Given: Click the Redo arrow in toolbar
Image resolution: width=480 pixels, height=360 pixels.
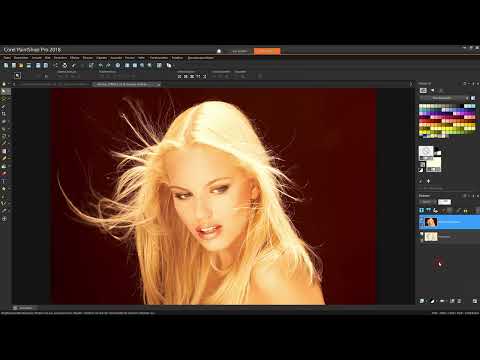Looking at the screenshot, I should [x=108, y=65].
